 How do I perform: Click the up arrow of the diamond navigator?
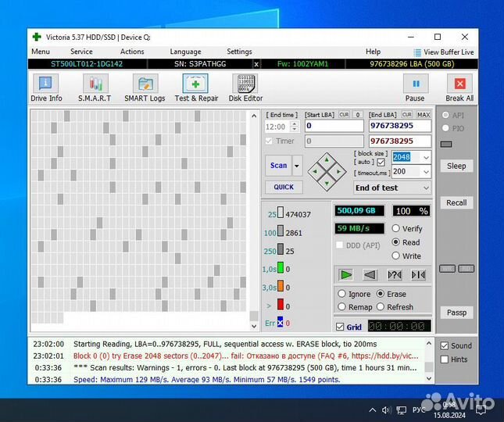point(327,159)
